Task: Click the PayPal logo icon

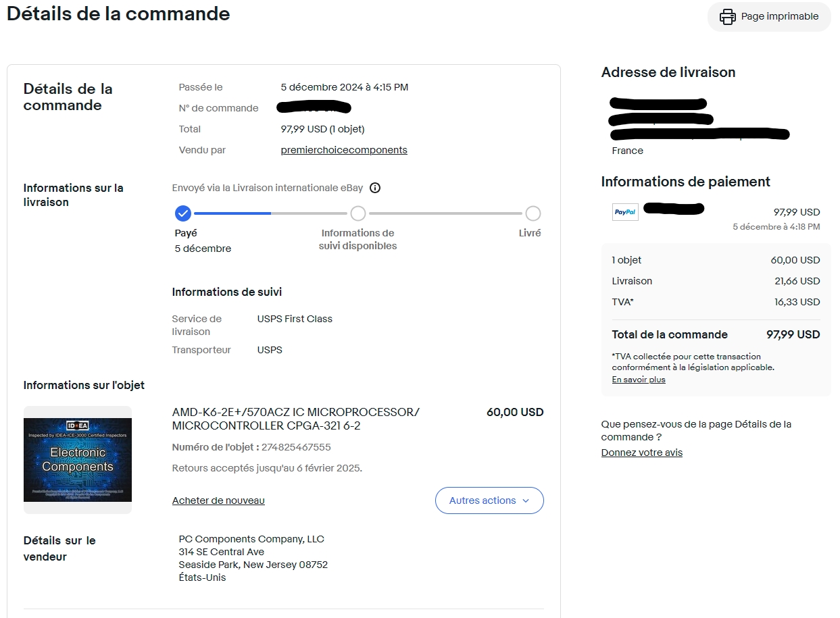Action: (x=625, y=212)
